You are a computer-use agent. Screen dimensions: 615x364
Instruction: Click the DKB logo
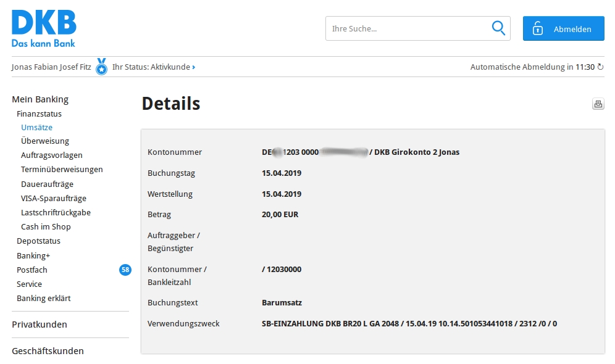pos(44,28)
